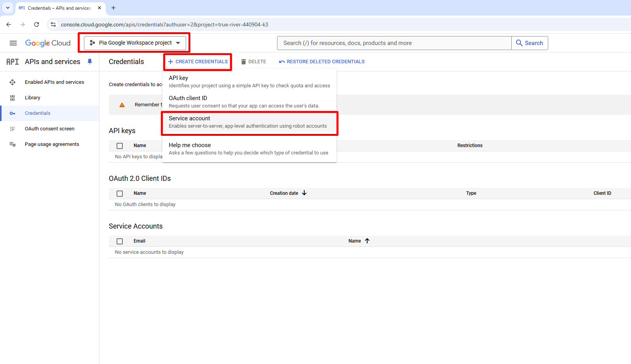The height and width of the screenshot is (364, 631).
Task: Click Restore Deleted Credentials
Action: [x=322, y=62]
